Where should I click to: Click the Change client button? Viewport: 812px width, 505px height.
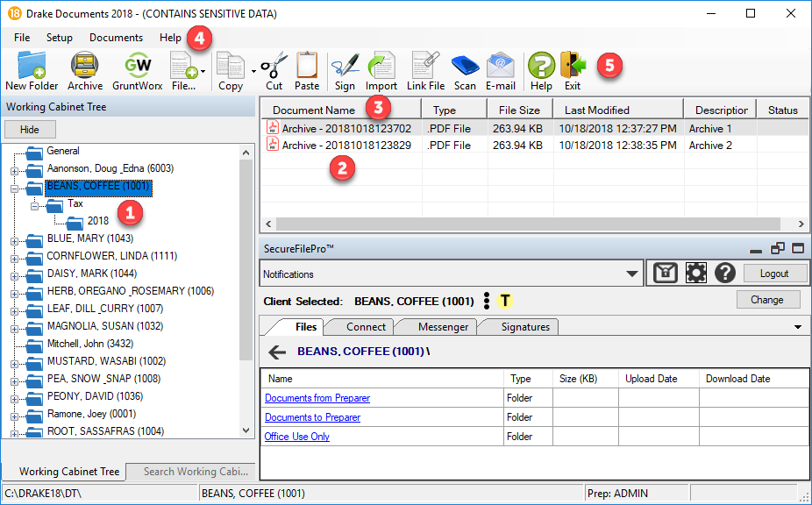tap(767, 299)
